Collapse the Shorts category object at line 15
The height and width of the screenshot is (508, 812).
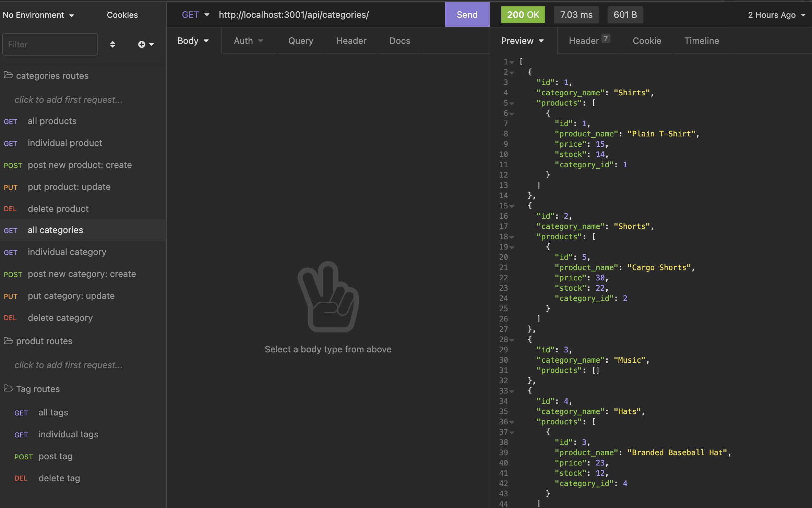point(512,206)
